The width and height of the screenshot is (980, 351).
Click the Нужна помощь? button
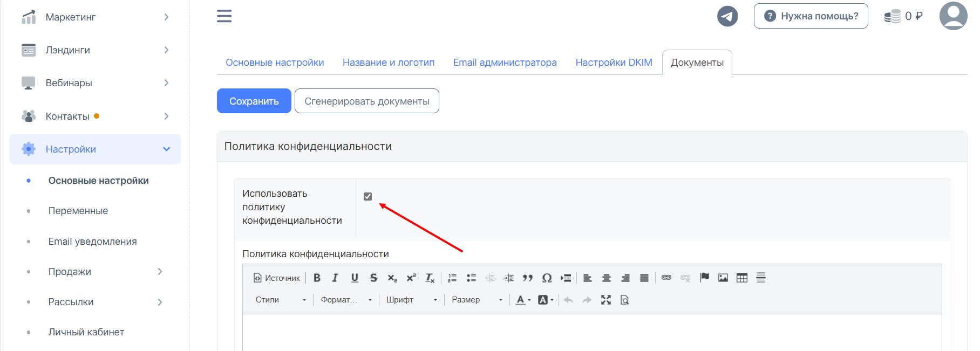pyautogui.click(x=811, y=16)
